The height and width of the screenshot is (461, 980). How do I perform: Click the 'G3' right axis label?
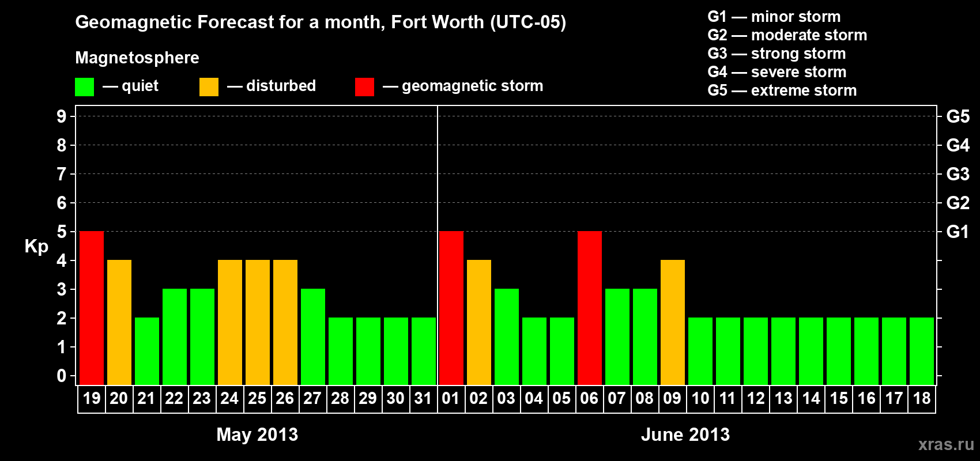click(x=958, y=174)
